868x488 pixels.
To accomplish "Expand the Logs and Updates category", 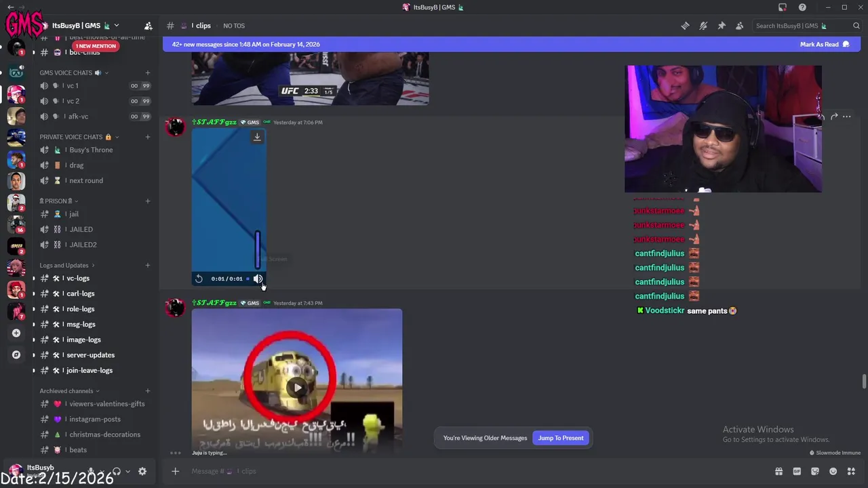I will pos(66,266).
